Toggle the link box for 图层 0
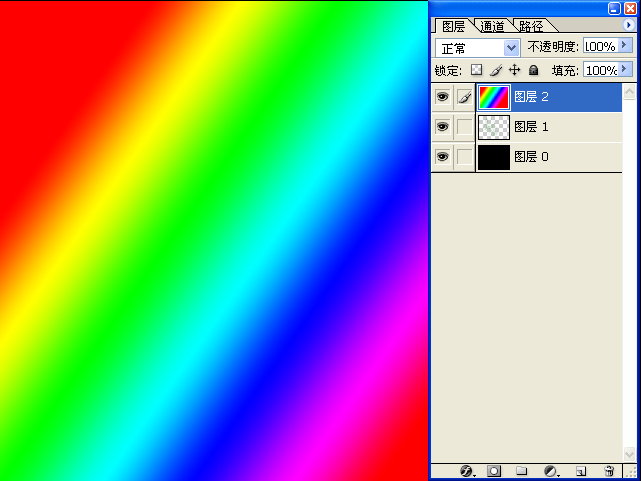Viewport: 641px width, 481px height. 464,157
